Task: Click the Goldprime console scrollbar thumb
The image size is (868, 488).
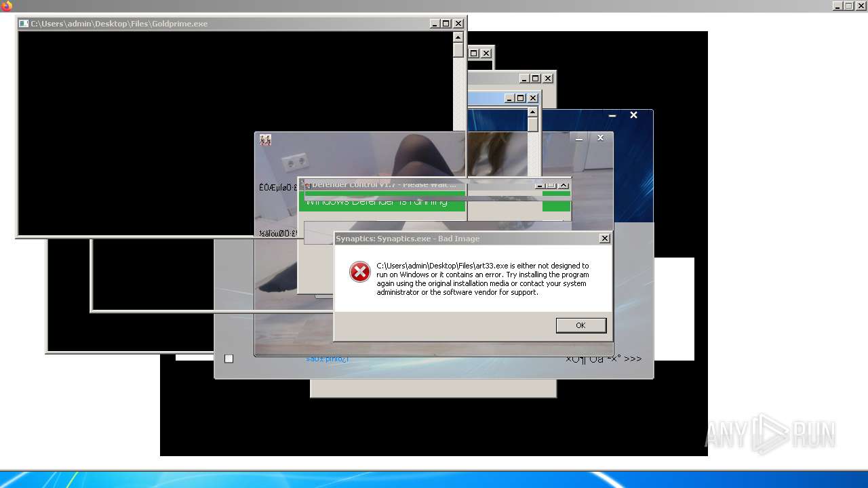Action: [x=458, y=50]
